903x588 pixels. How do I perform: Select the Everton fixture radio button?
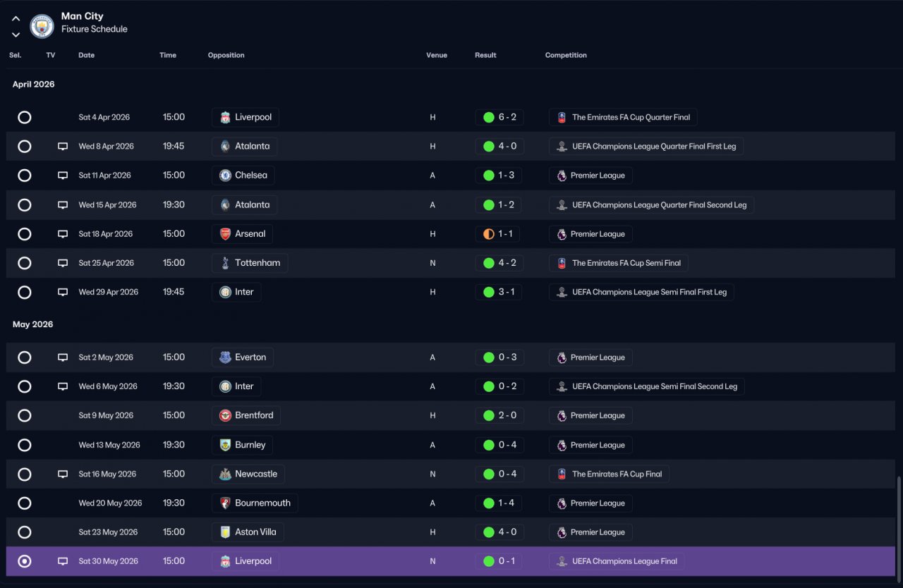pyautogui.click(x=25, y=357)
